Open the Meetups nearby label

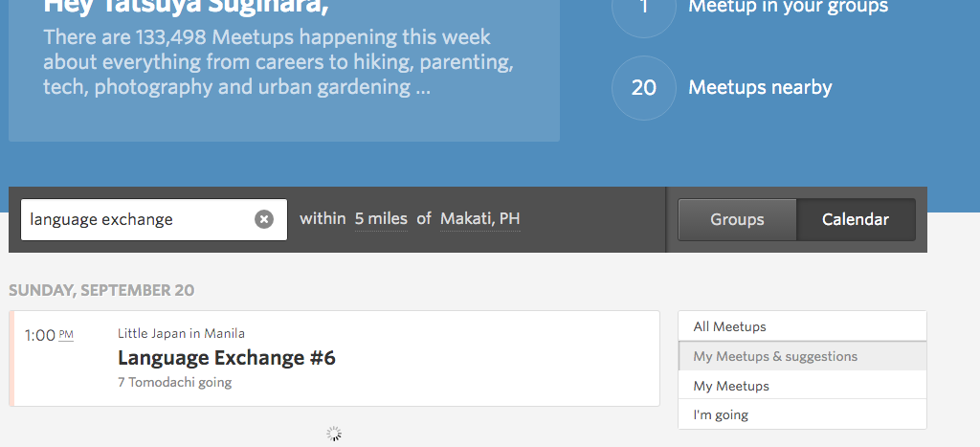point(760,87)
